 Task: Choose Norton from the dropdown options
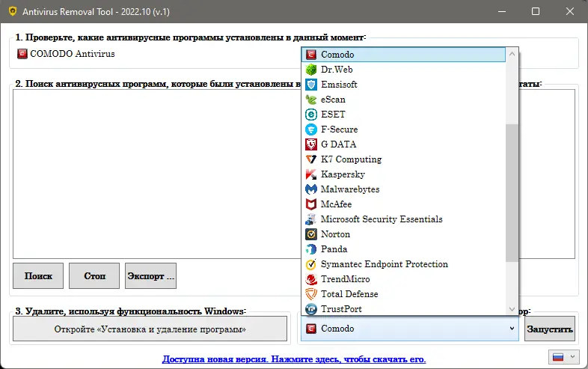pyautogui.click(x=403, y=234)
